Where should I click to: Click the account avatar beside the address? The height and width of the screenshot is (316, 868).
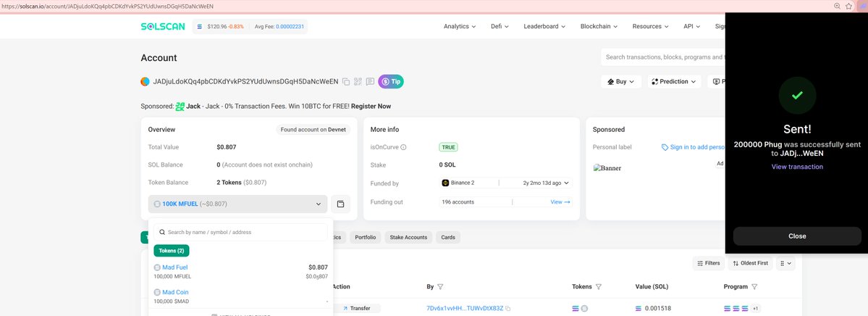[145, 81]
